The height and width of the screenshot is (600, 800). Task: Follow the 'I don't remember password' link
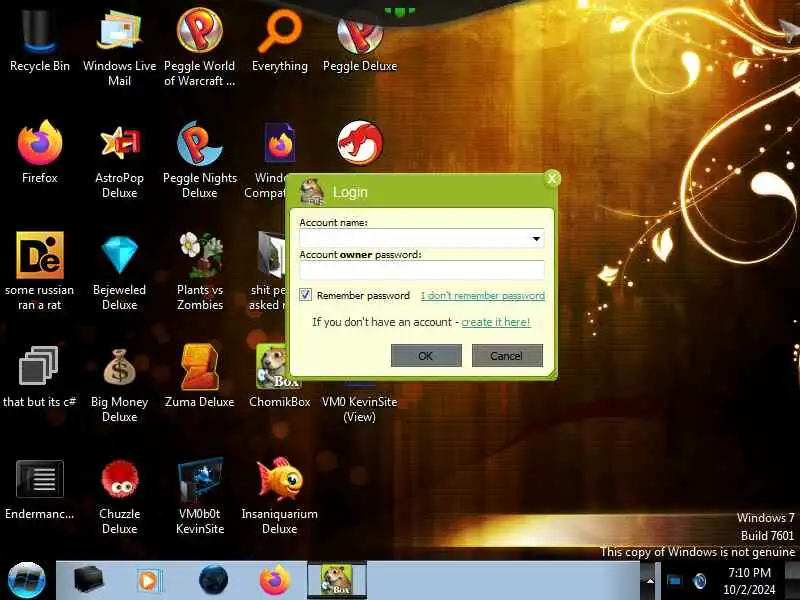click(x=483, y=295)
